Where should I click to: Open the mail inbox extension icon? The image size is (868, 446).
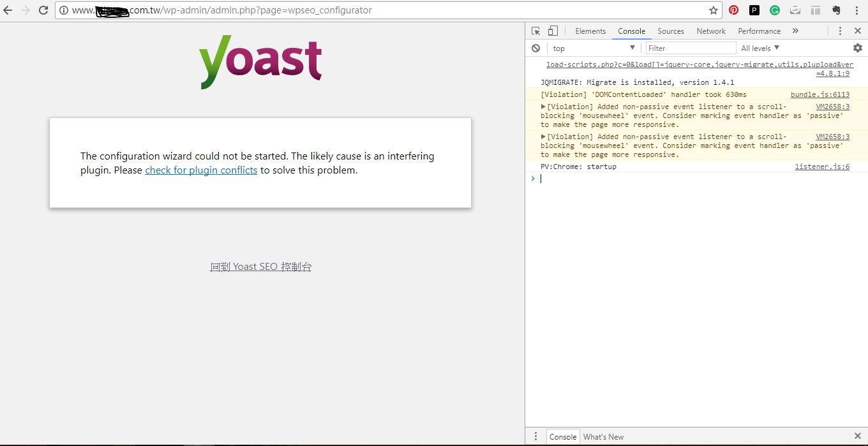(x=795, y=10)
